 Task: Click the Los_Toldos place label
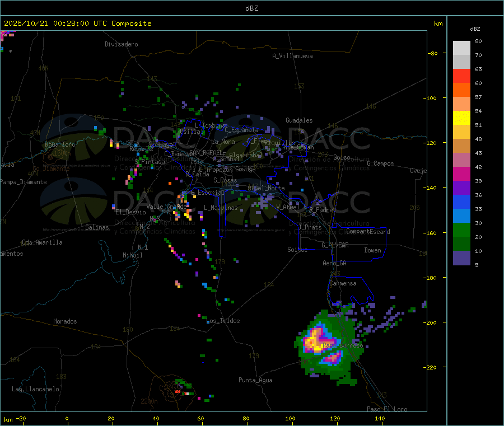[223, 321]
